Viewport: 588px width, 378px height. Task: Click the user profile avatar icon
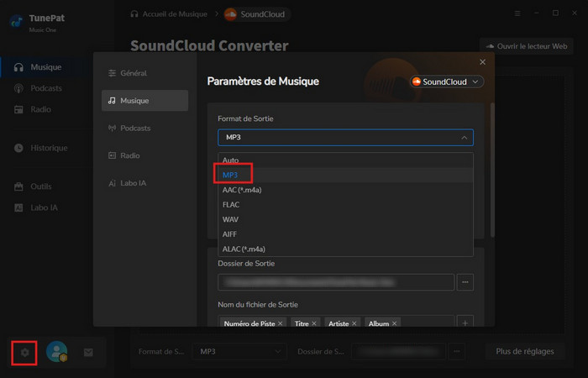(57, 353)
